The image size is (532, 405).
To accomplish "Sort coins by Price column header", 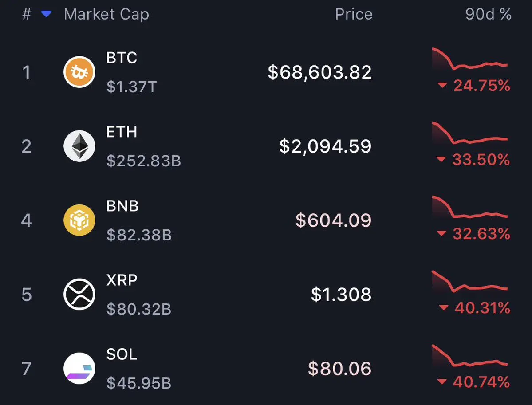I will [x=354, y=14].
